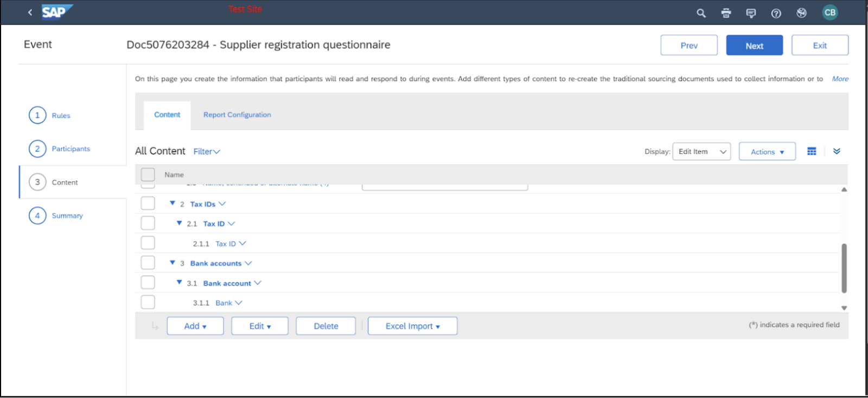Viewport: 868px width, 398px height.
Task: Click the Next button
Action: point(755,45)
